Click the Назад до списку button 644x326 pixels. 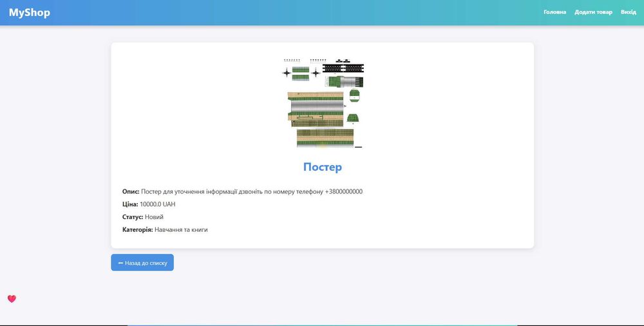coord(142,263)
